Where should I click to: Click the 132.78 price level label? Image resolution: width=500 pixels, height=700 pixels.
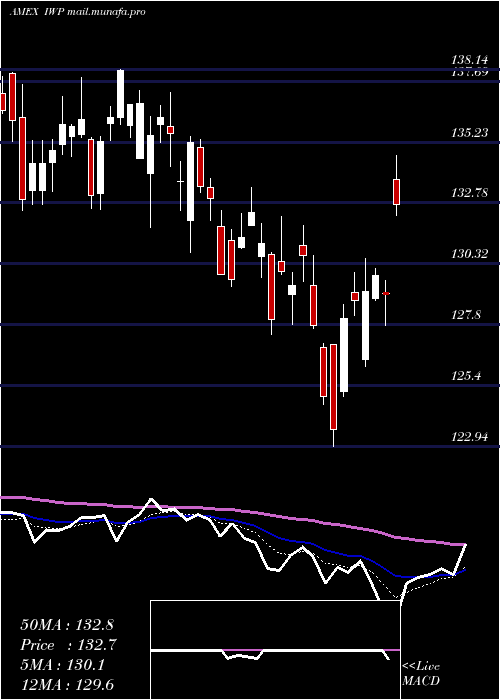(x=469, y=193)
